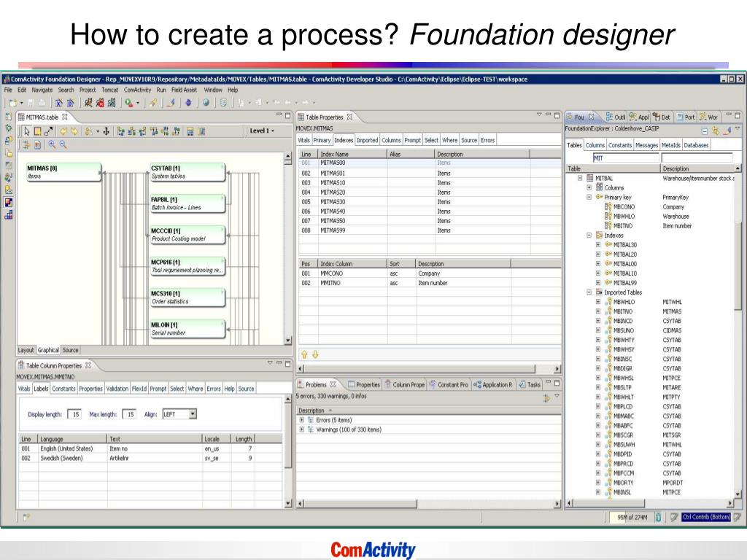Viewport: 747px width, 560px height.
Task: Pick the yellow marquee rectangle tool
Action: click(x=38, y=131)
